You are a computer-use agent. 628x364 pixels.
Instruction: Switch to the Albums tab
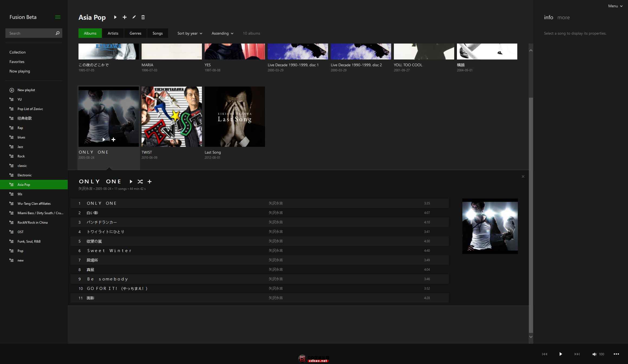(90, 33)
